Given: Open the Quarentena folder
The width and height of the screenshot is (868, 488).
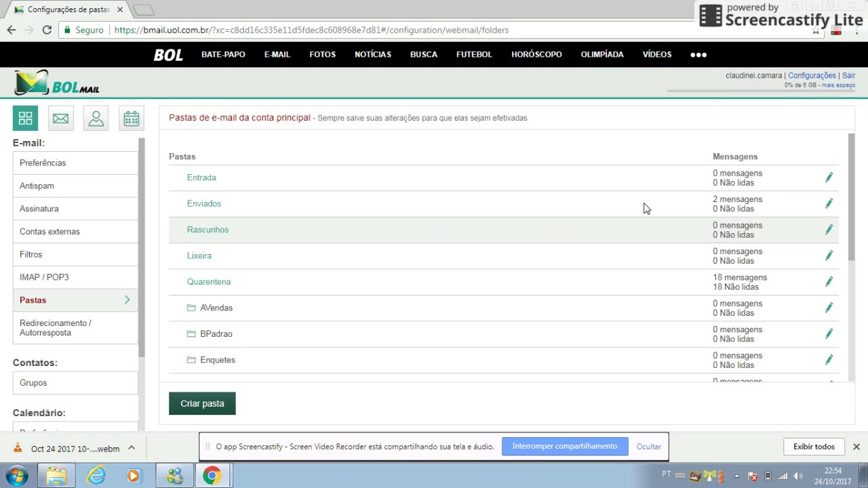Looking at the screenshot, I should click(209, 282).
